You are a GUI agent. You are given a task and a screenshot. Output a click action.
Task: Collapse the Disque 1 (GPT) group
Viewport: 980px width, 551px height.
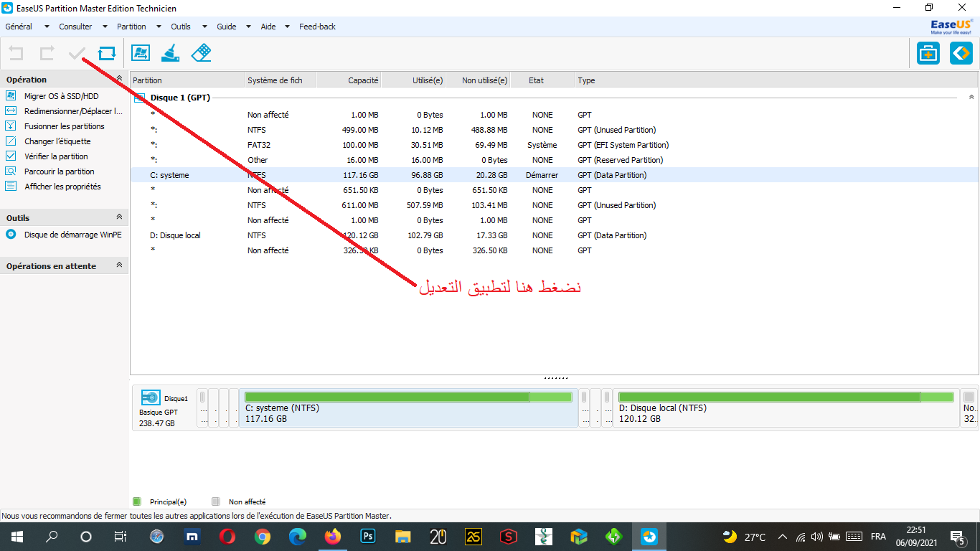tap(971, 97)
